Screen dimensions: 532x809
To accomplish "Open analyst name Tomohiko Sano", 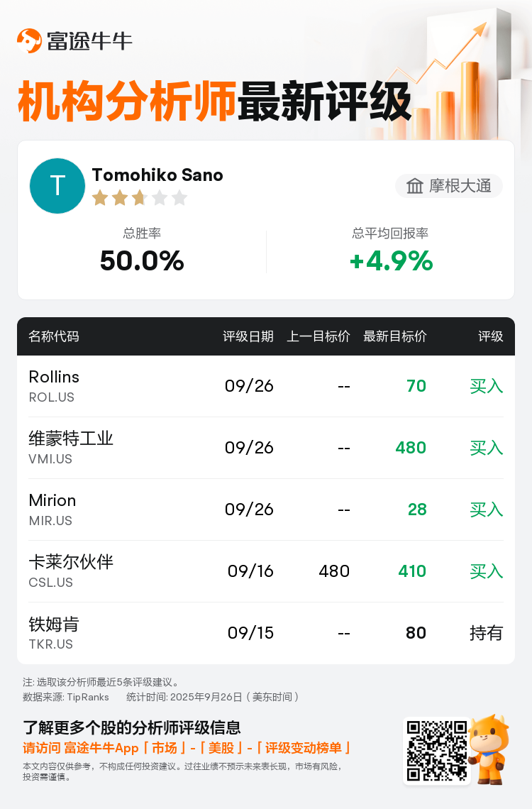I will coord(157,175).
